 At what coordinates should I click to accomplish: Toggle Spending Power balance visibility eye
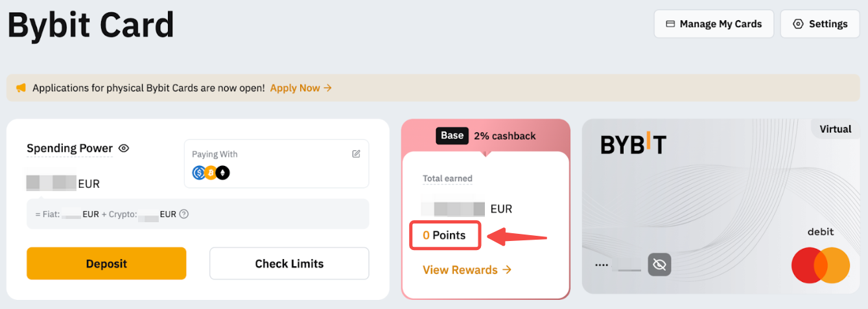pos(124,148)
